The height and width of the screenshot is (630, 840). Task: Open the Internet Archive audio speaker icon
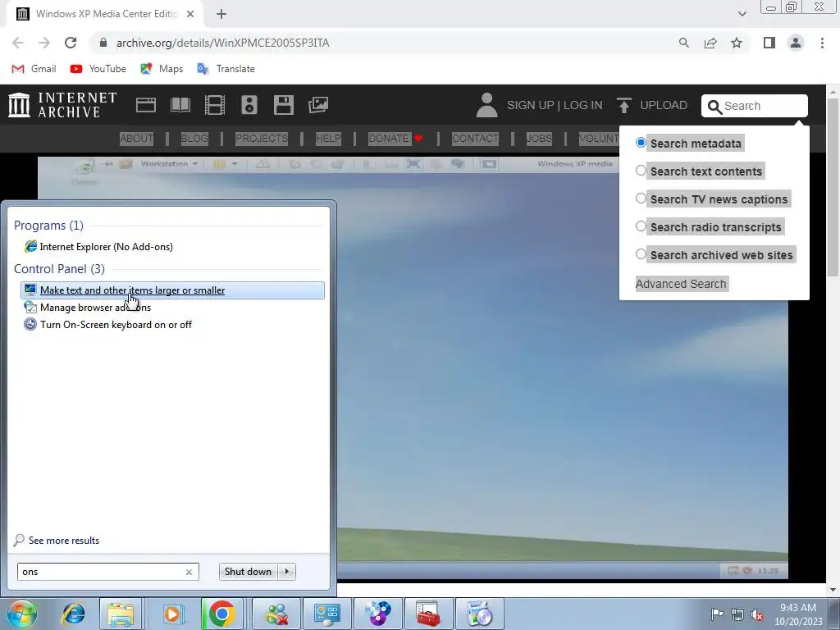pyautogui.click(x=249, y=105)
